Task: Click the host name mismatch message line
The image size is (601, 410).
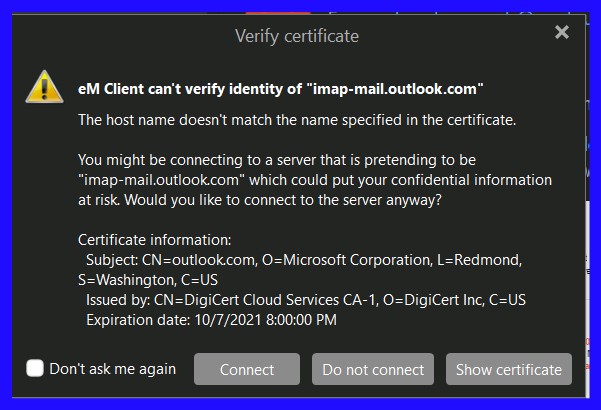Action: coord(297,120)
